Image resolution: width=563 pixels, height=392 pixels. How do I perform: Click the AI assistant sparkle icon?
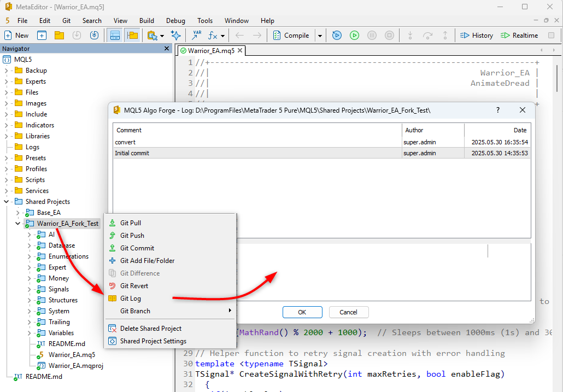(175, 35)
